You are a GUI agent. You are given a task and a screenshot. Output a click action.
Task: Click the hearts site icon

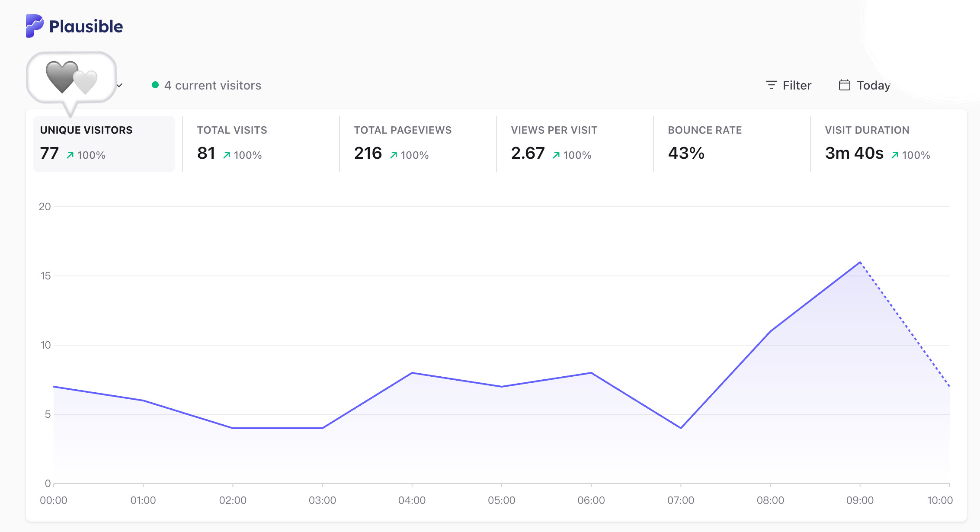tap(72, 78)
